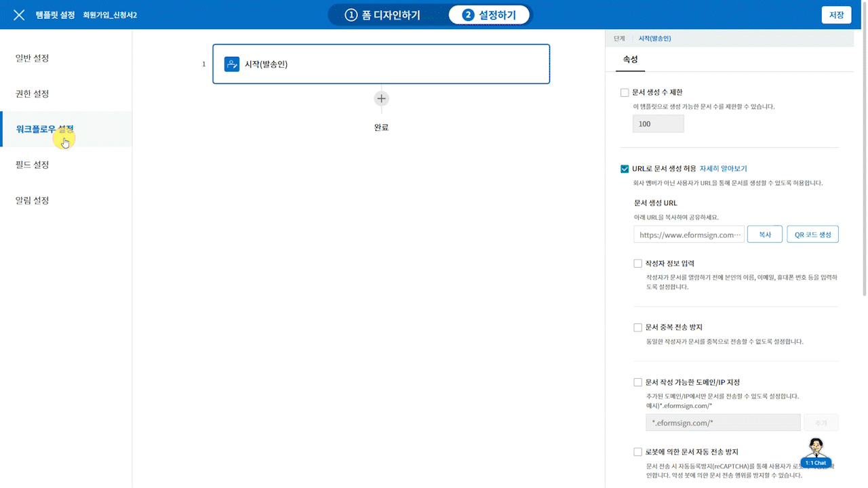Switch to step 1 폼 디자인하기
The image size is (868, 488).
382,15
